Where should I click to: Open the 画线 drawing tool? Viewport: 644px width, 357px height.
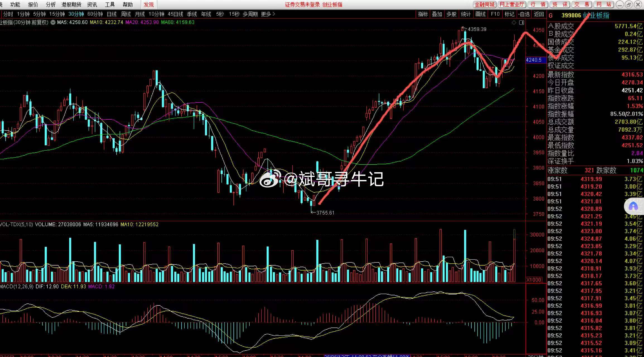[480, 14]
